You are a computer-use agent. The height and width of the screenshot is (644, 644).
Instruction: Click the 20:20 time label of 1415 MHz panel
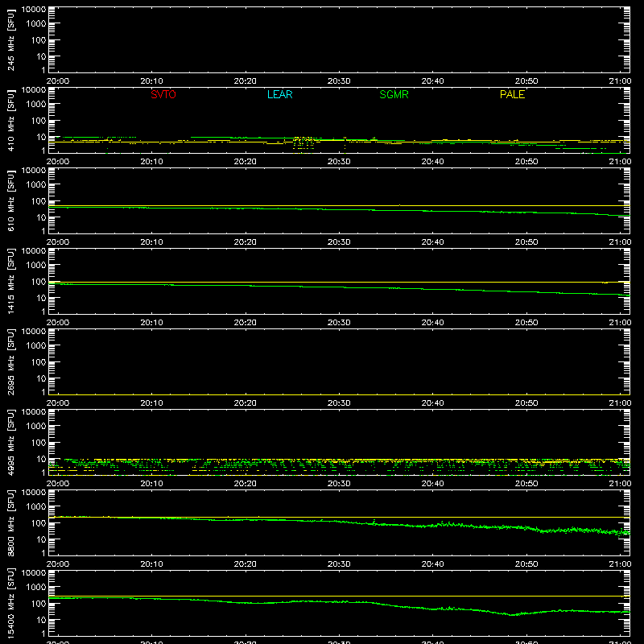[x=246, y=323]
